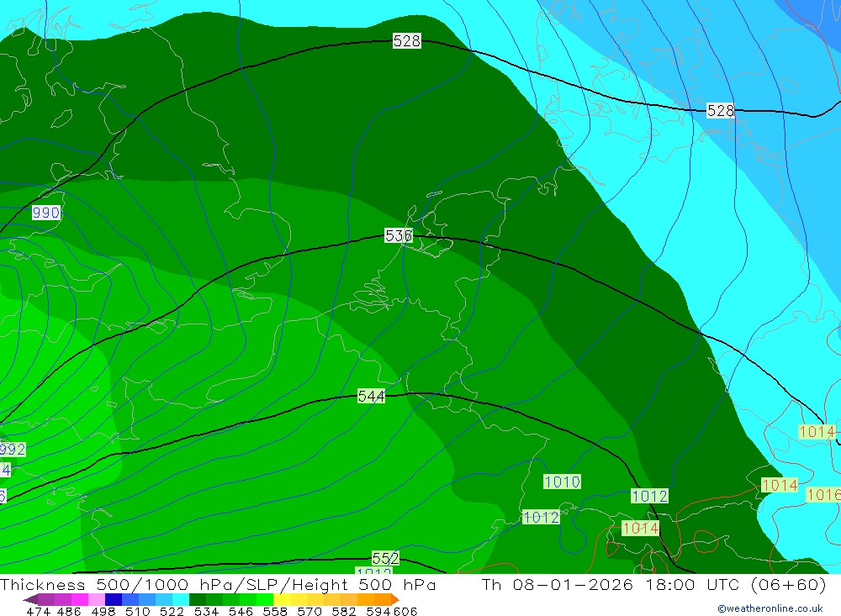This screenshot has height=616, width=841.
Task: Click the orange right arrow of color scale
Action: click(x=394, y=600)
